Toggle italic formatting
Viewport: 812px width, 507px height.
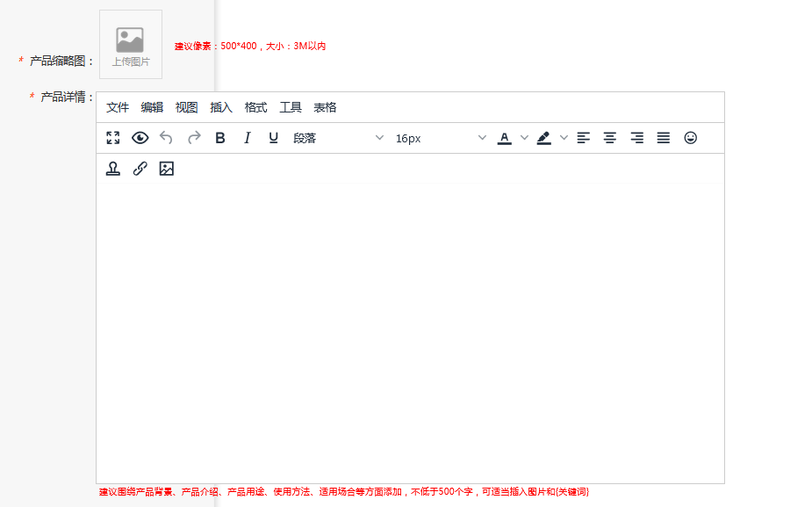(247, 138)
